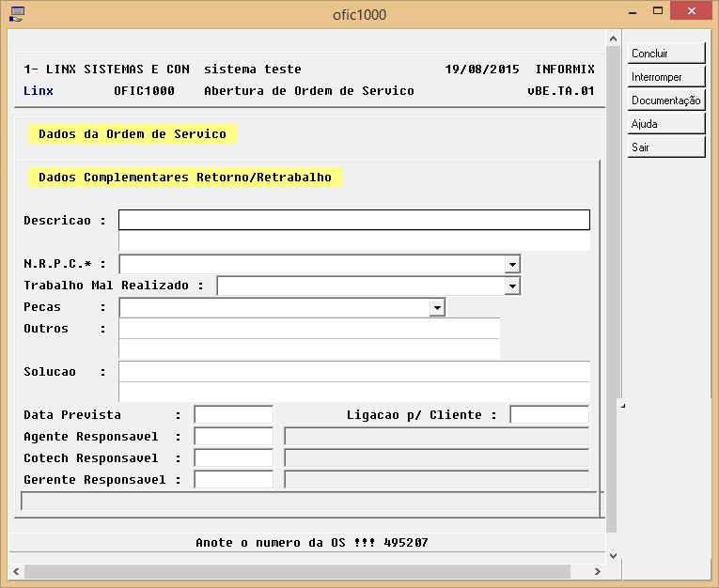Click the Gerente Responsavel code field
Viewport: 719px width, 588px height.
click(x=234, y=479)
